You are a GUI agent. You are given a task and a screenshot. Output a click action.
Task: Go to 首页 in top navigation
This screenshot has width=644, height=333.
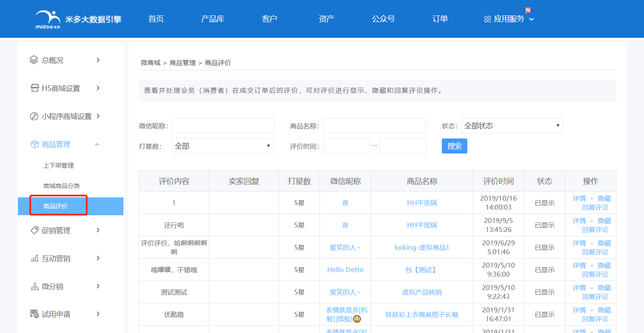[x=156, y=19]
